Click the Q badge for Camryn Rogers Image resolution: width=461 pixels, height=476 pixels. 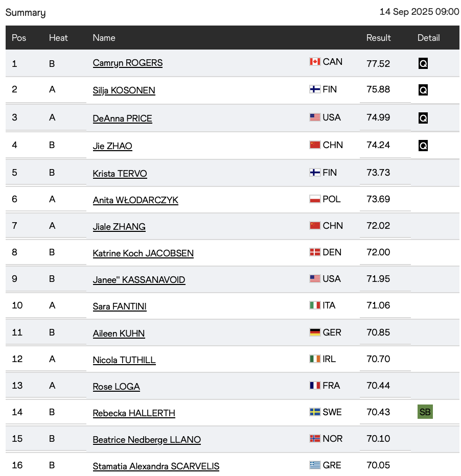pyautogui.click(x=423, y=63)
